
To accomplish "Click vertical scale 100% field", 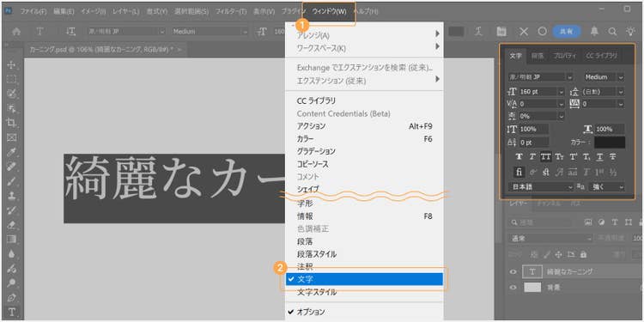I will (x=534, y=129).
